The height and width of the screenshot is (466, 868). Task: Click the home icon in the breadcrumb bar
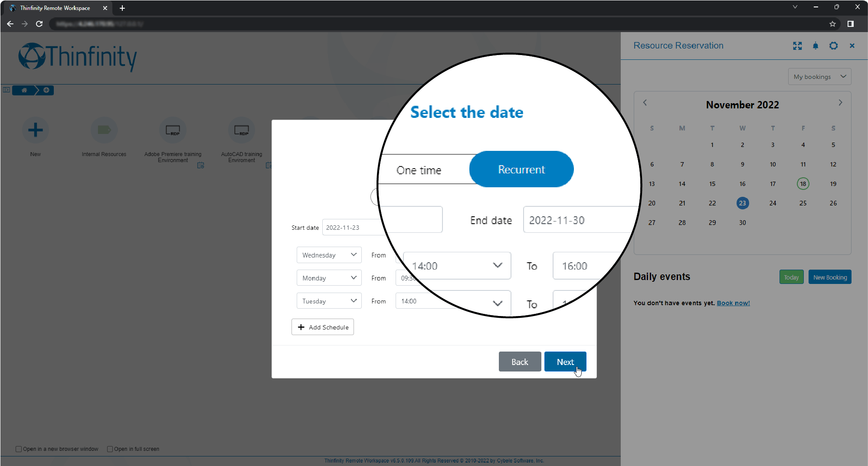coord(24,90)
